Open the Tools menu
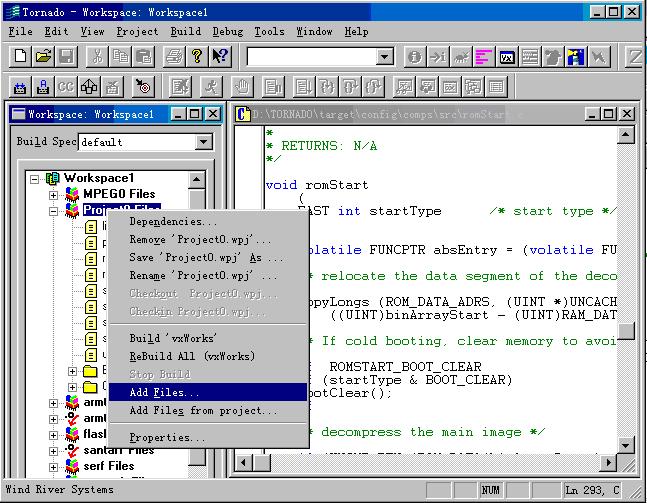This screenshot has width=647, height=503. (x=269, y=31)
